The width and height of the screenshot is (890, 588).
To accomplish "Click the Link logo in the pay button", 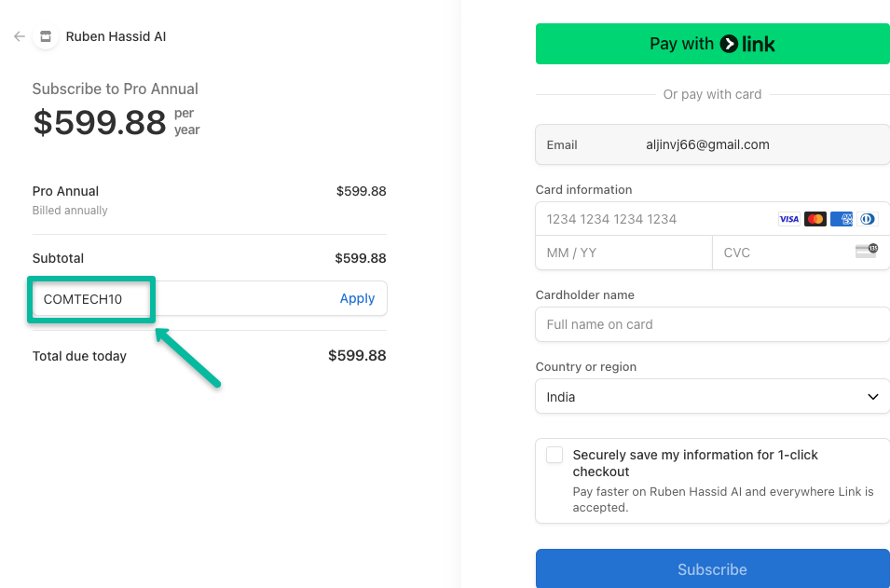I will point(747,44).
